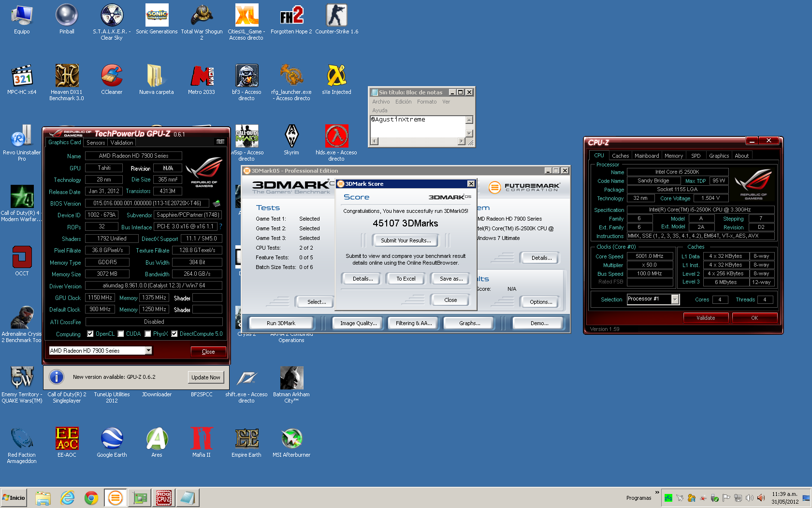812x508 pixels.
Task: Click Notepad vertical scrollbar down arrow
Action: click(x=469, y=133)
